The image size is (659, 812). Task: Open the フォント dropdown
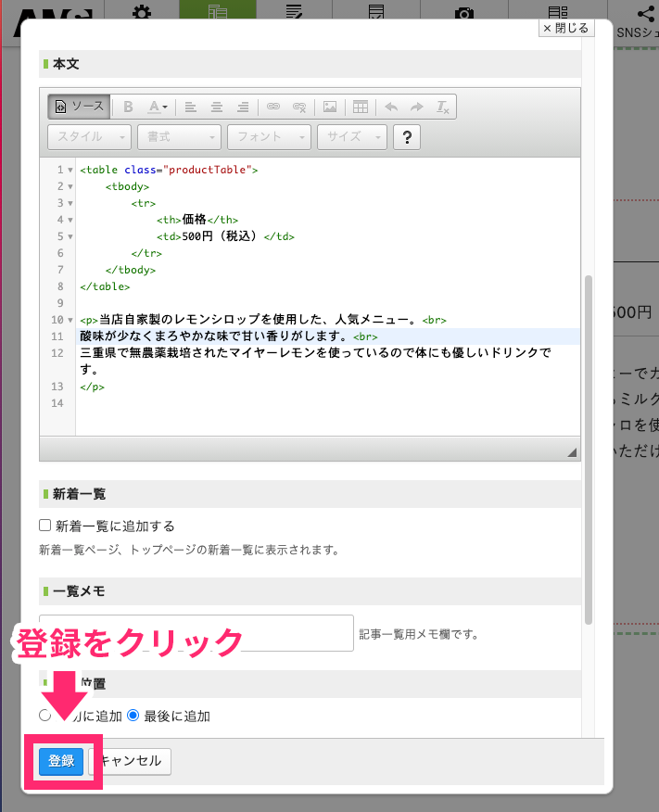(x=268, y=137)
